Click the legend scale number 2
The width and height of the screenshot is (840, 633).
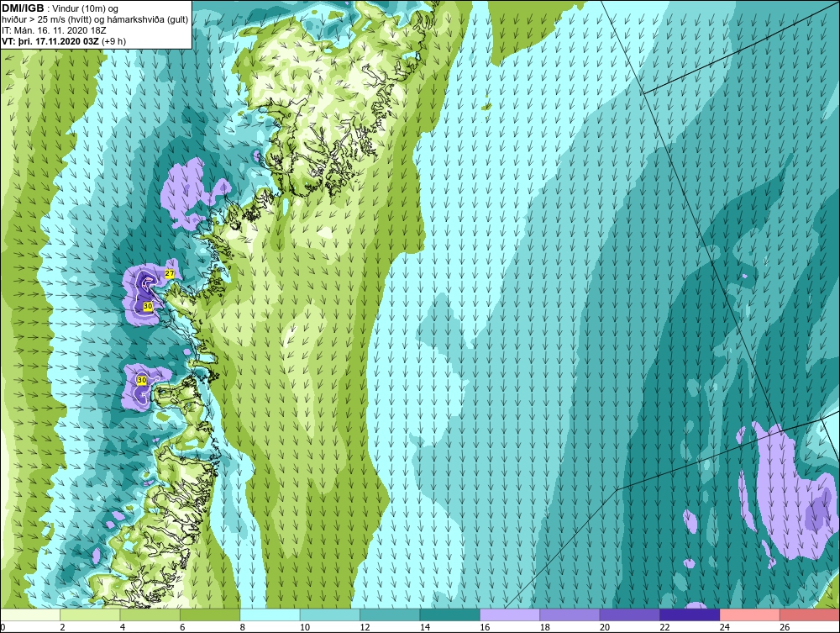coord(63,627)
